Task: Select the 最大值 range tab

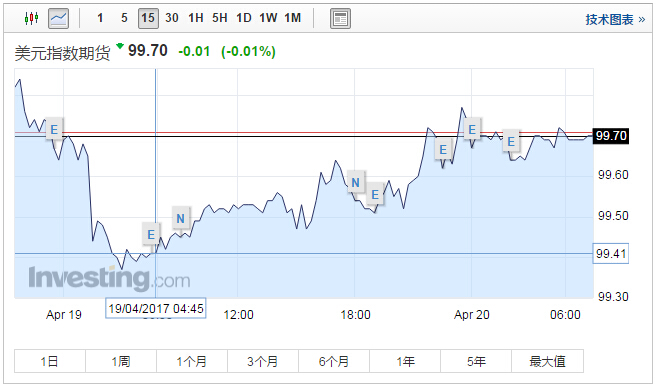Action: click(547, 361)
